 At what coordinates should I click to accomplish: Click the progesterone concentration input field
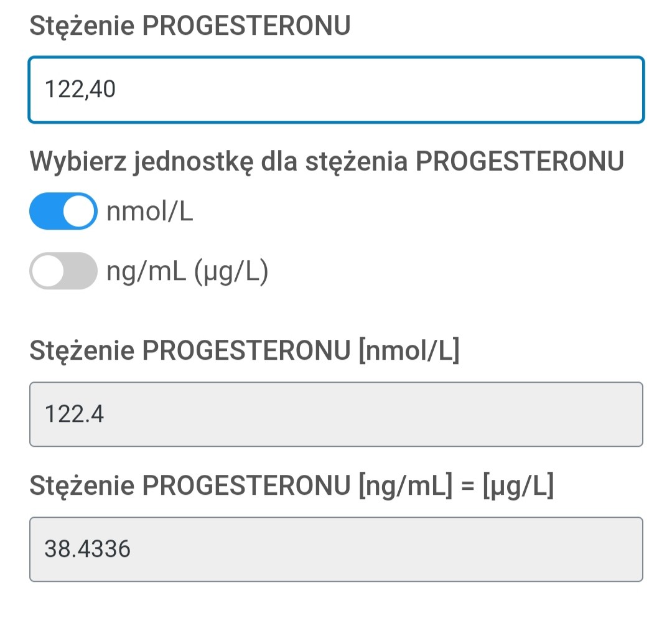(x=336, y=90)
